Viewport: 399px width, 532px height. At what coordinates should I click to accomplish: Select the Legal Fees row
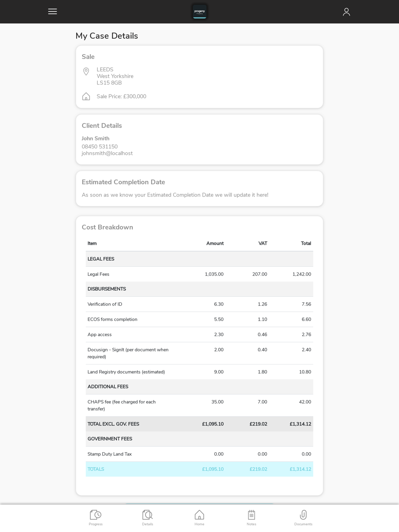coord(199,274)
